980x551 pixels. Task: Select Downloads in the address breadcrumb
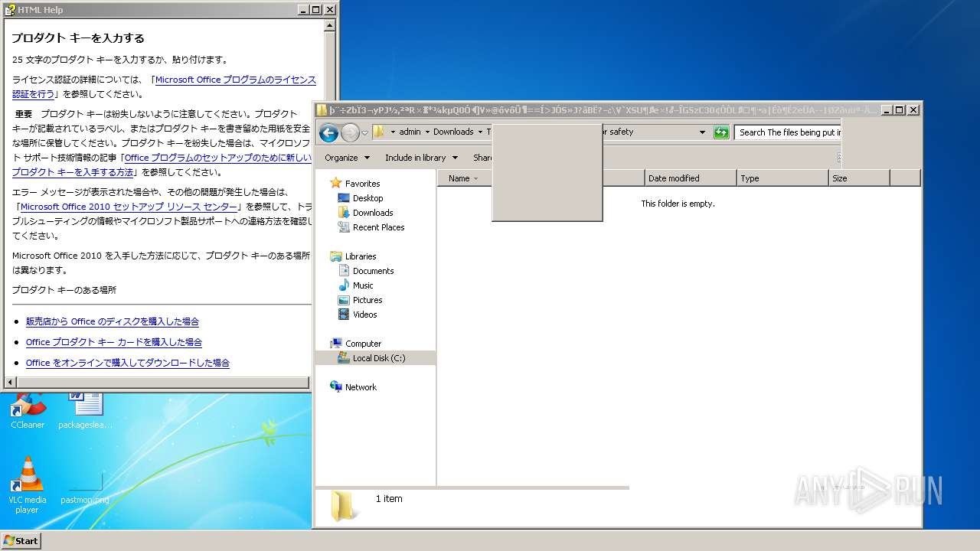[453, 132]
